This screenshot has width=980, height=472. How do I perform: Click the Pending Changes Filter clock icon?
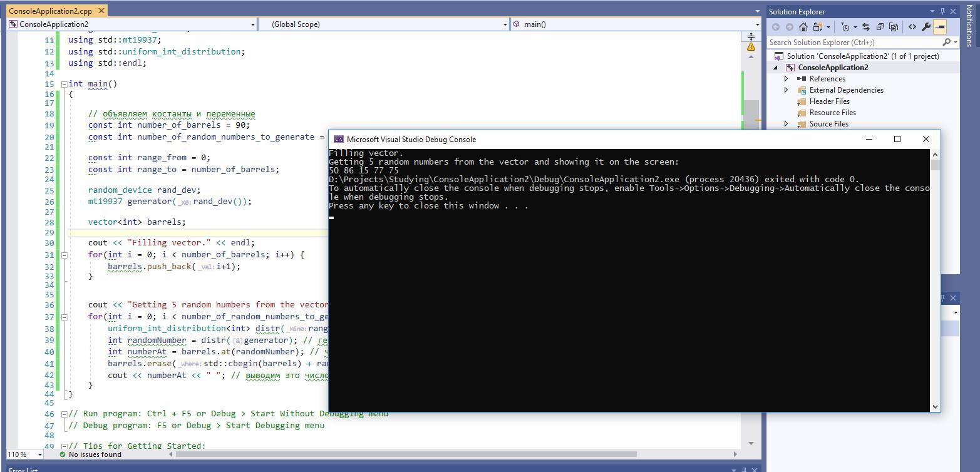pyautogui.click(x=846, y=27)
